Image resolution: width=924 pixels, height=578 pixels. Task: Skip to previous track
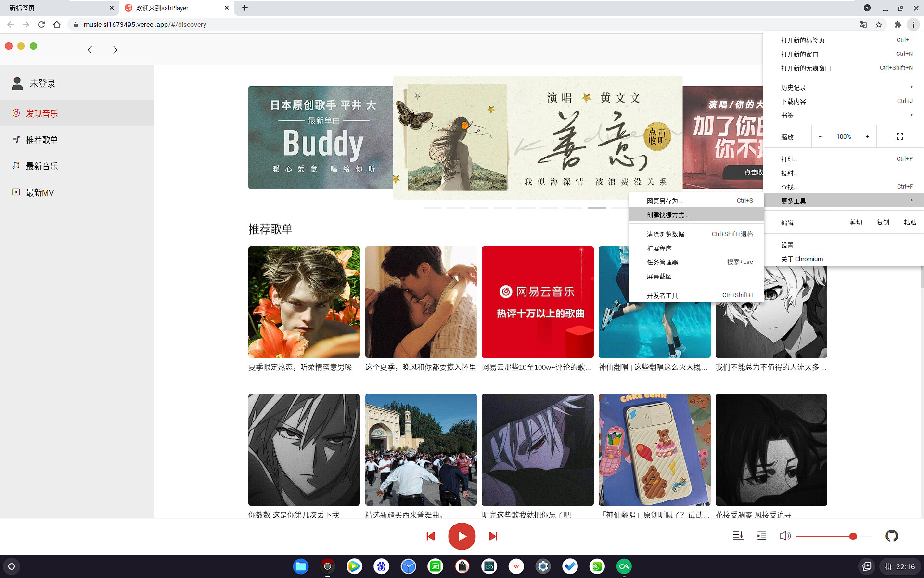[431, 536]
